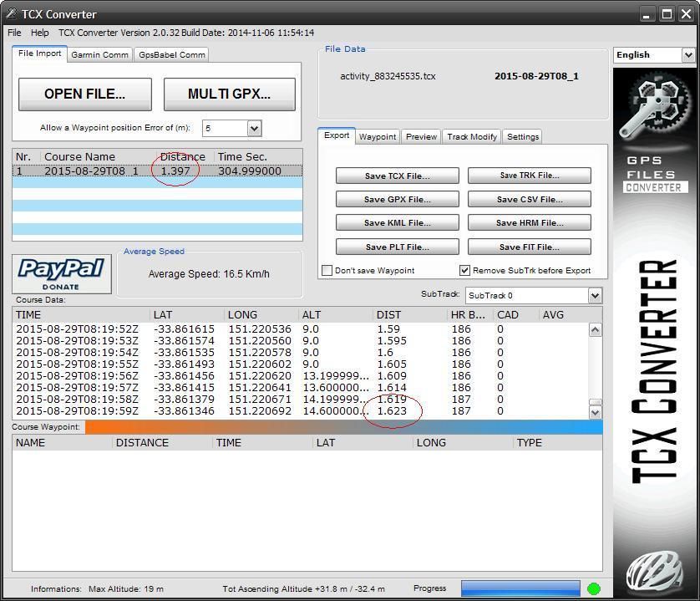Open the Preview tab

pos(421,137)
